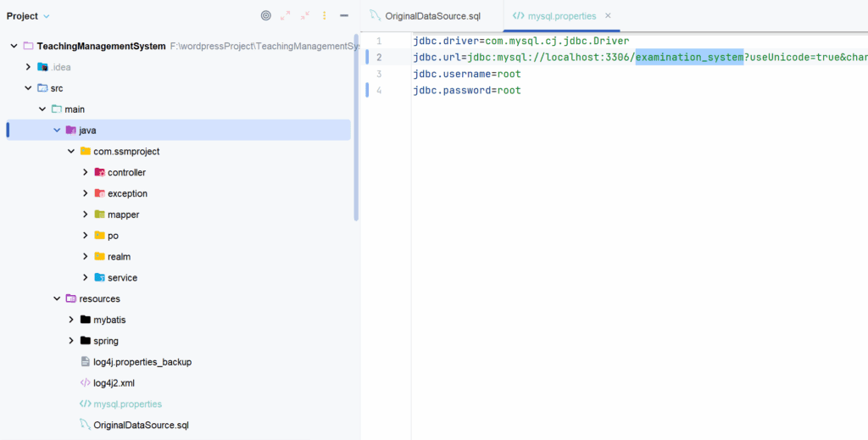Collapse the com.ssmproject package
The width and height of the screenshot is (868, 440).
coord(71,151)
